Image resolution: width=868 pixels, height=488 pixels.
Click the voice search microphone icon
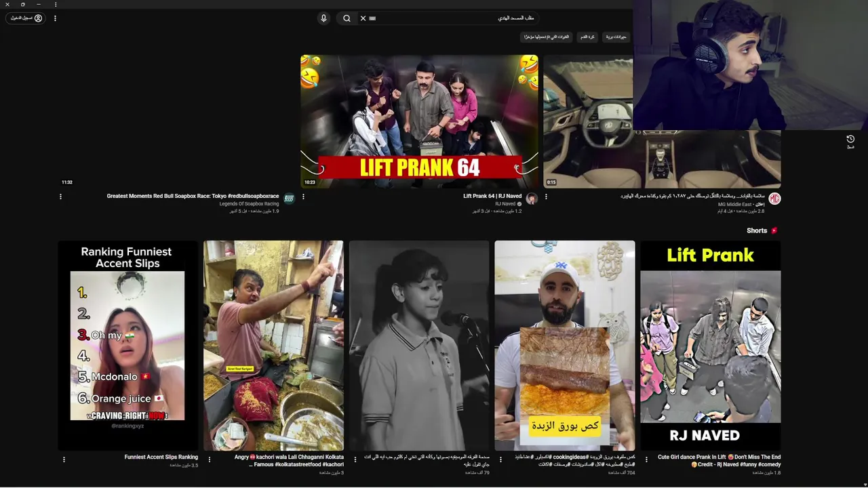tap(323, 18)
